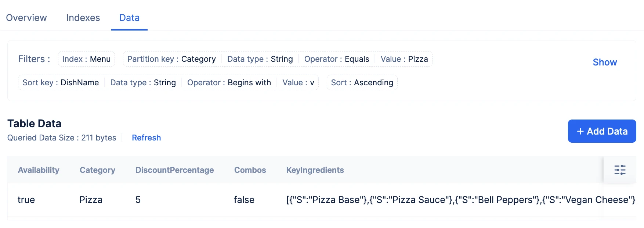Open the column settings icon
Image resolution: width=644 pixels, height=228 pixels.
(620, 170)
